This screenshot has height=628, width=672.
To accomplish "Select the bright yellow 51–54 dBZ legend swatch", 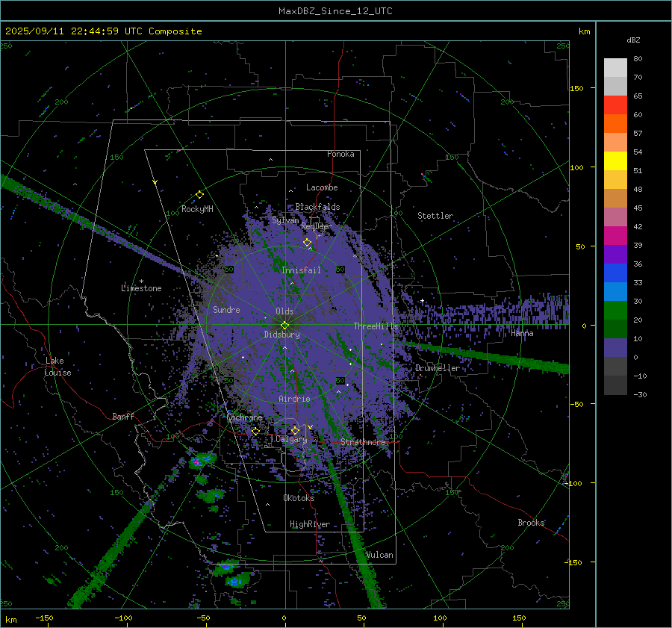I will coord(615,161).
